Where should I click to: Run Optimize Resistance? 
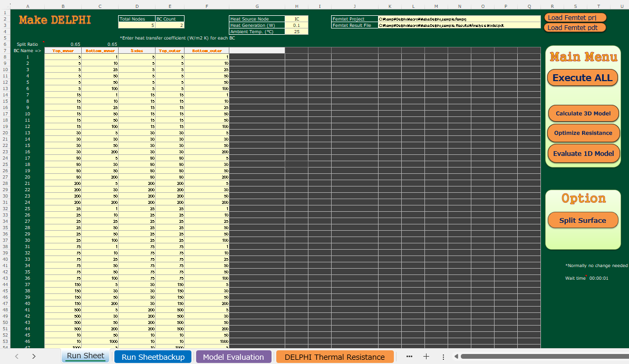coord(583,133)
